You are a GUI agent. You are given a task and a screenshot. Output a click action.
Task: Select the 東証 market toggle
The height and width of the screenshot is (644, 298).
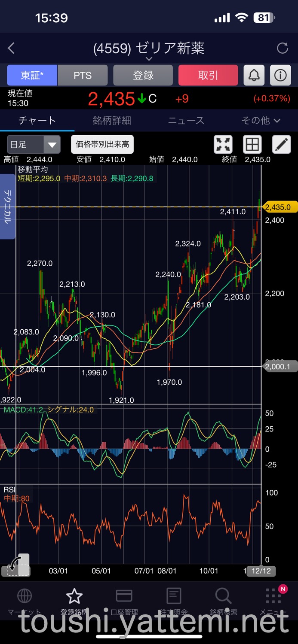click(32, 76)
